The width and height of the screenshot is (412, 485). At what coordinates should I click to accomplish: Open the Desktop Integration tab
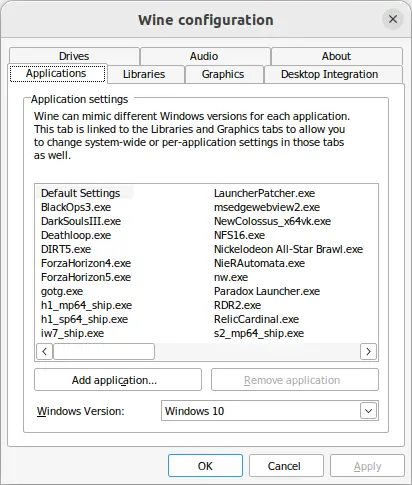329,74
